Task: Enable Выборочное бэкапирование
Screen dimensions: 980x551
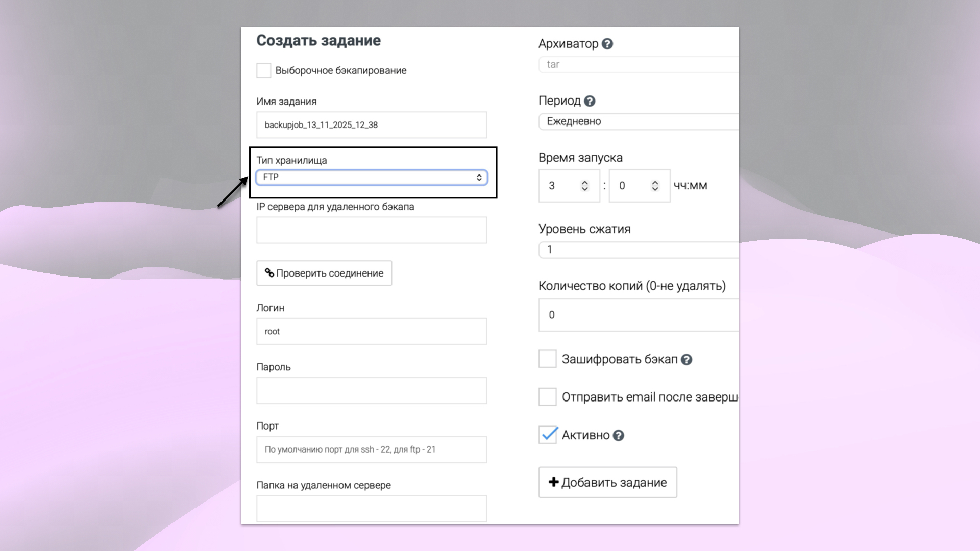Action: click(x=263, y=70)
